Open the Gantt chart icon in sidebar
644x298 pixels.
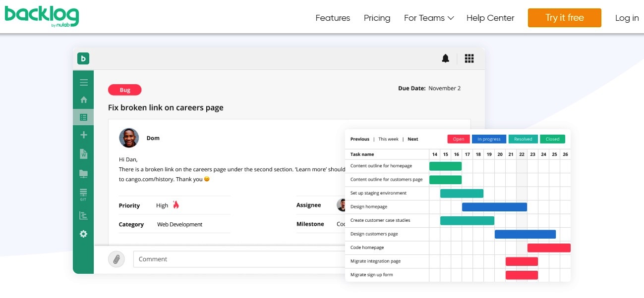click(83, 215)
